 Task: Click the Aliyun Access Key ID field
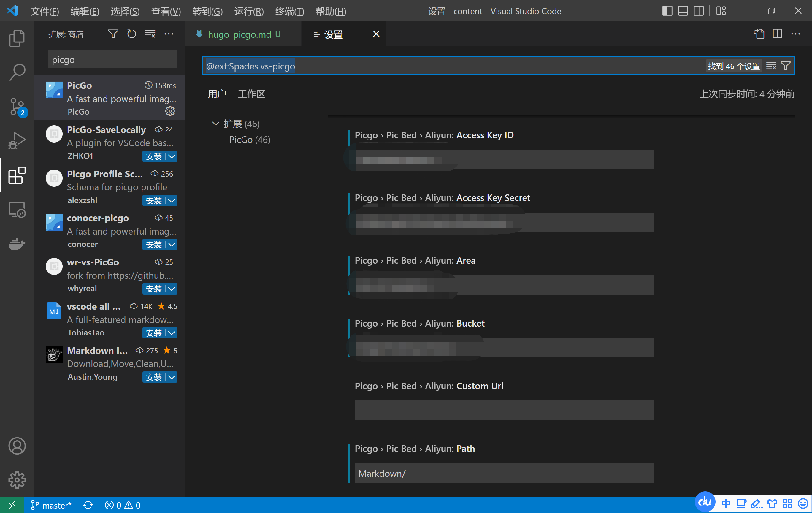coord(504,159)
